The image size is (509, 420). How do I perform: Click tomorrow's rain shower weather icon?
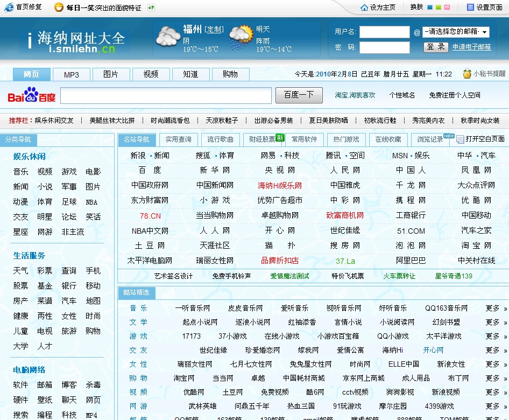(x=241, y=37)
